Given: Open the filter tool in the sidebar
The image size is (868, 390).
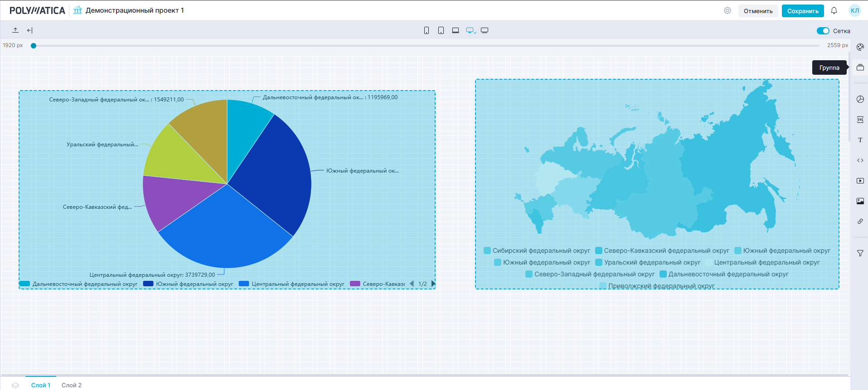Looking at the screenshot, I should pyautogui.click(x=860, y=253).
